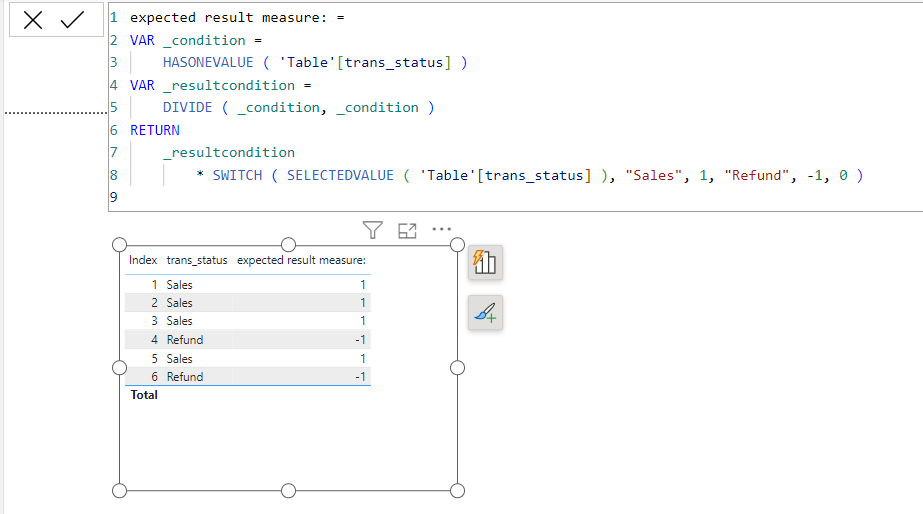Click measure value -1 in Index 4 row
Screen dimensions: 923x514
click(360, 340)
